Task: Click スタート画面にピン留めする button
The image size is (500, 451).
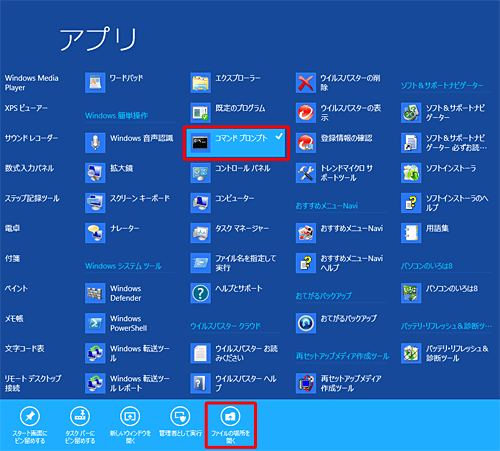Action: 30,426
